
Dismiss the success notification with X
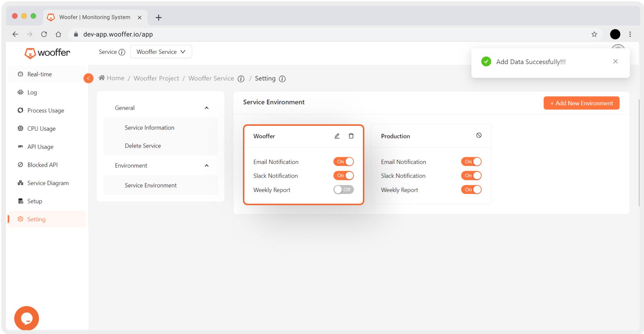[616, 61]
